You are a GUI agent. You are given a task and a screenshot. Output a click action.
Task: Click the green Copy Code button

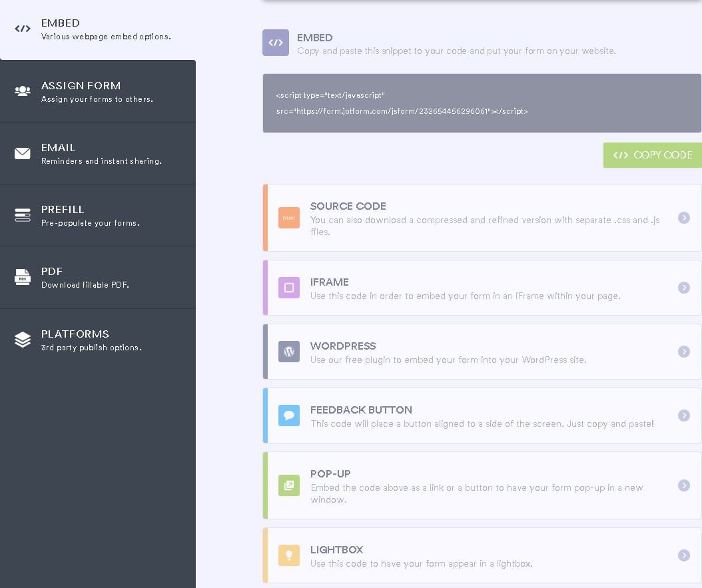point(653,155)
